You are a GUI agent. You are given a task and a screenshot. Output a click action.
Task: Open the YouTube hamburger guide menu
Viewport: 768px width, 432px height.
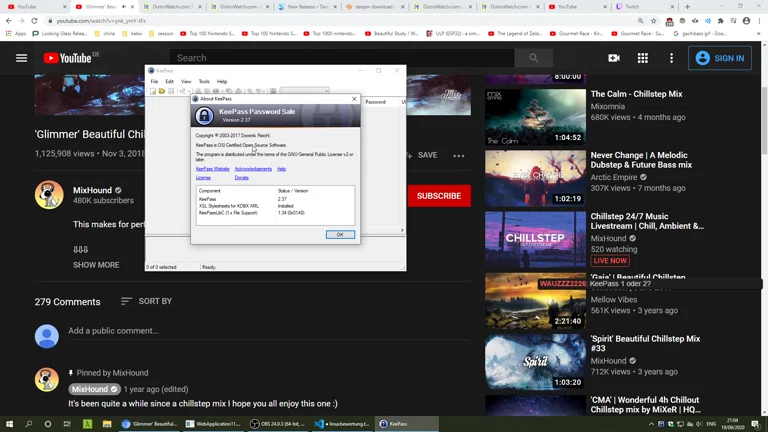pos(21,58)
